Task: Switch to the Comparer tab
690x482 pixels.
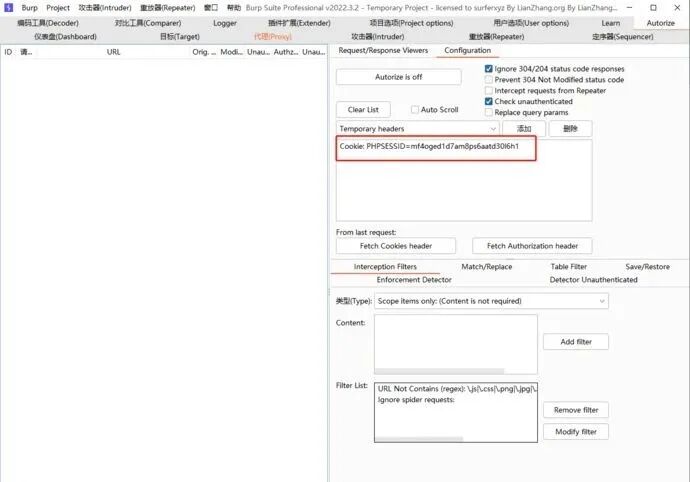Action: tap(148, 23)
